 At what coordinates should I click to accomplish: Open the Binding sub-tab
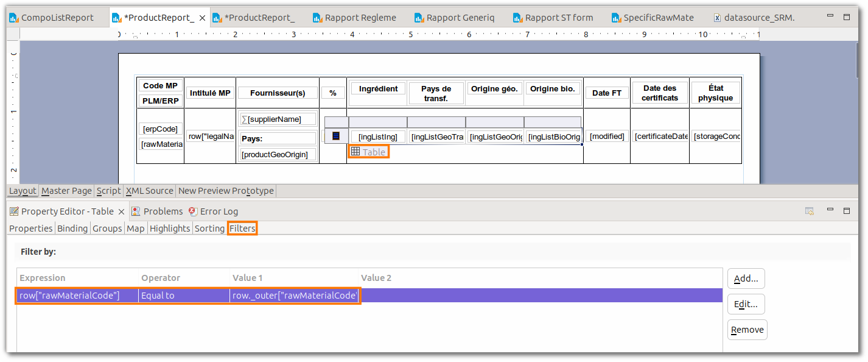point(72,229)
